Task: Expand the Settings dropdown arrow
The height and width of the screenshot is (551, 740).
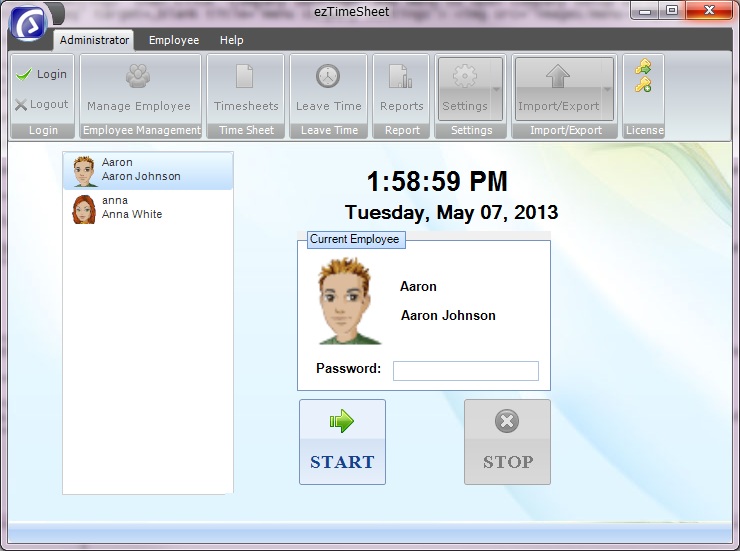Action: pyautogui.click(x=496, y=90)
